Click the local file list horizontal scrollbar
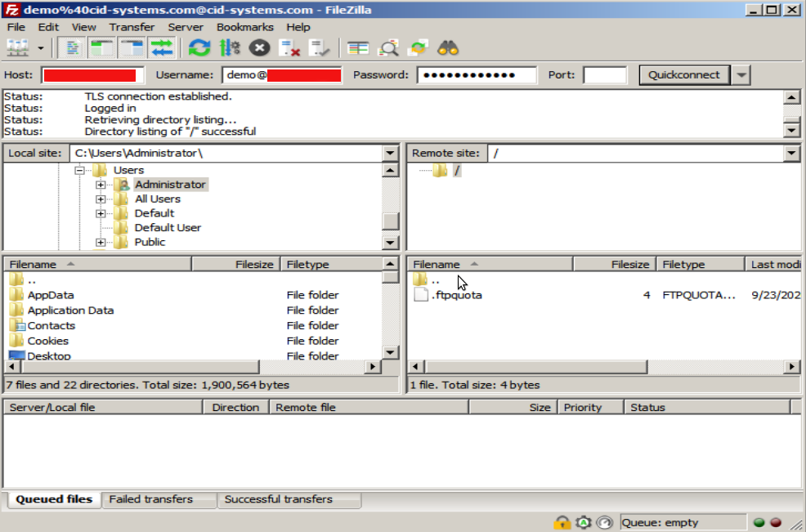The image size is (806, 532). pos(139,366)
